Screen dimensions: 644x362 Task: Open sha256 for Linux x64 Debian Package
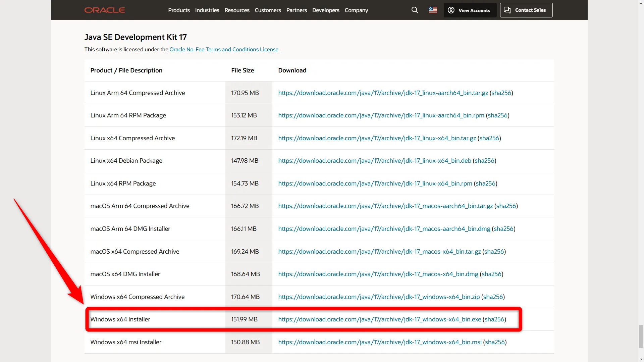click(484, 161)
